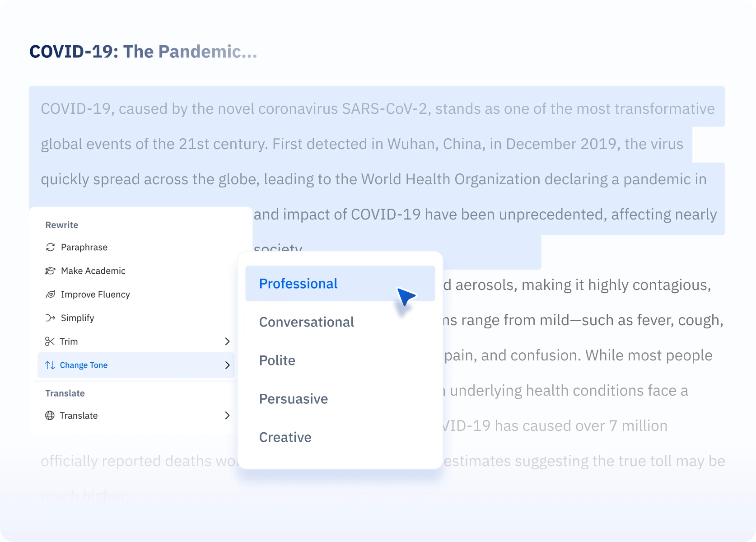Click the Paraphrase refresh icon
Image resolution: width=756 pixels, height=542 pixels.
coord(50,247)
